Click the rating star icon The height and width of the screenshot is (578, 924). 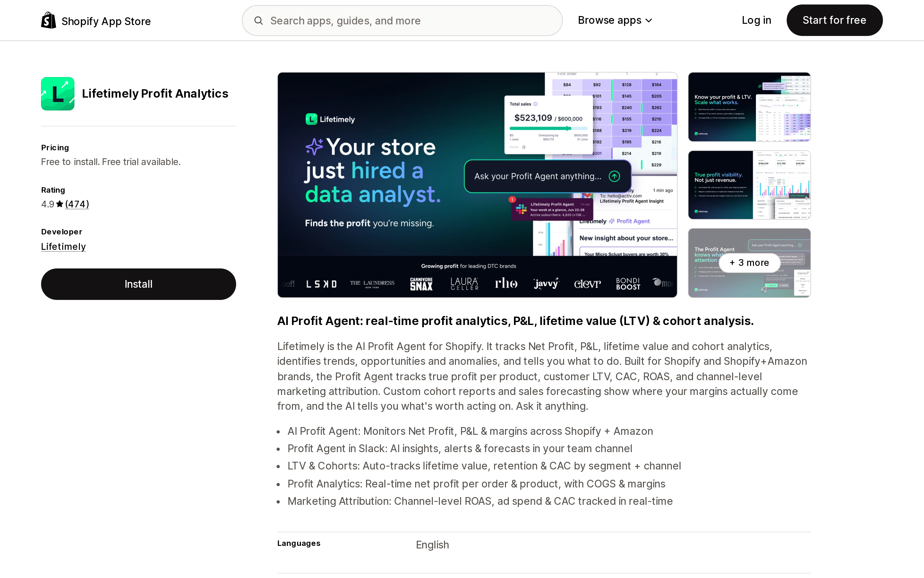(60, 204)
